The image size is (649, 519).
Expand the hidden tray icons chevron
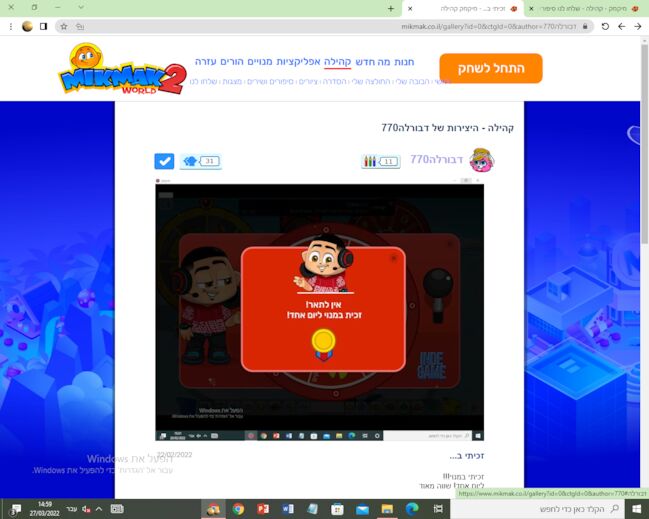pos(99,509)
